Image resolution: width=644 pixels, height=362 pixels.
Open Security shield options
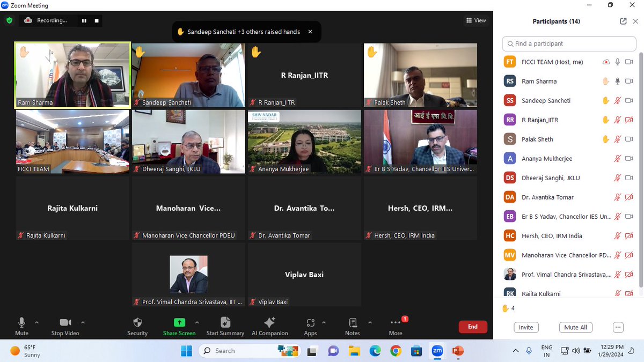click(137, 326)
